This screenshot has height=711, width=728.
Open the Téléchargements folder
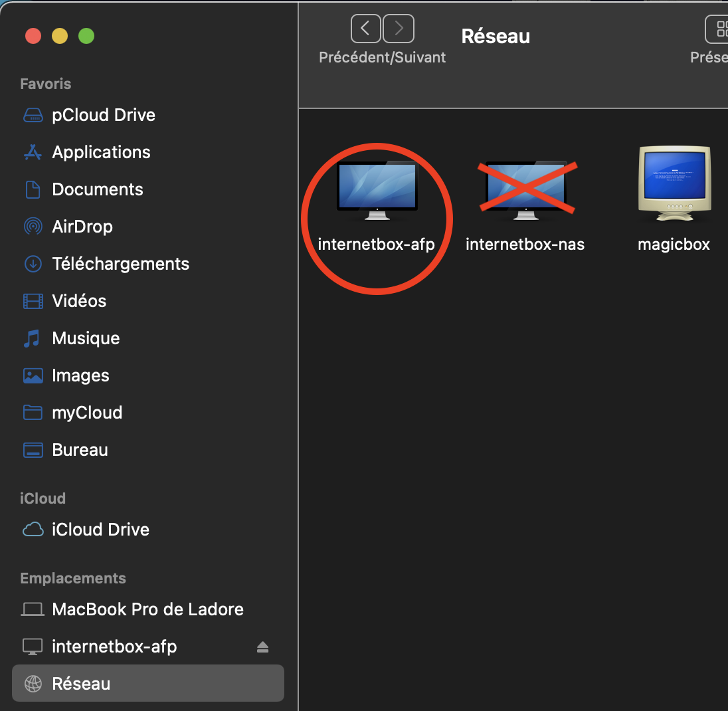tap(120, 264)
